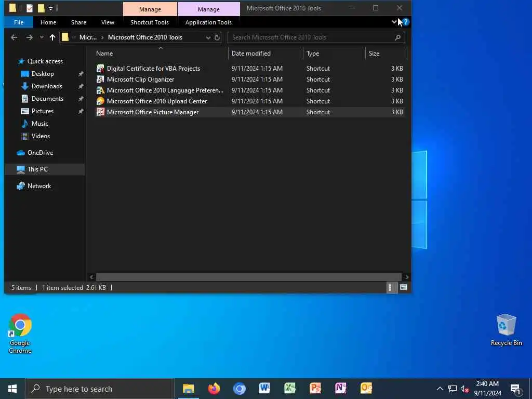The width and height of the screenshot is (532, 399).
Task: Open Word from the taskbar
Action: [x=264, y=389]
